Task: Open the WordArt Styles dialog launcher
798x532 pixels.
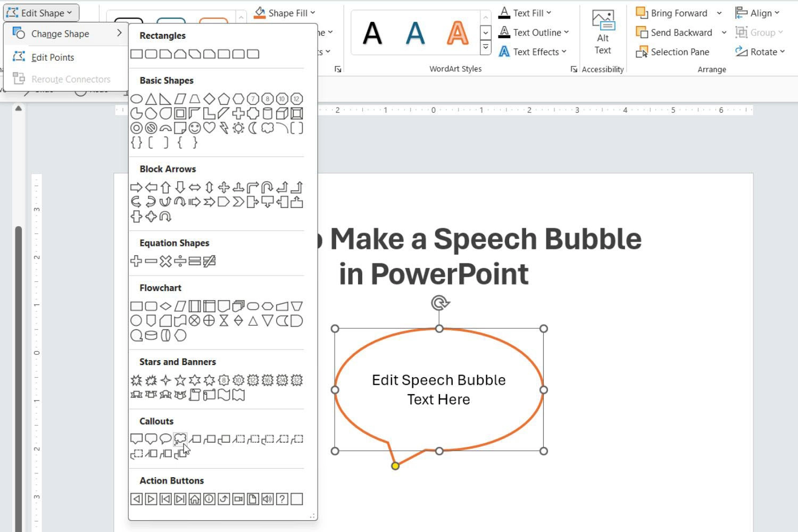Action: (x=573, y=69)
